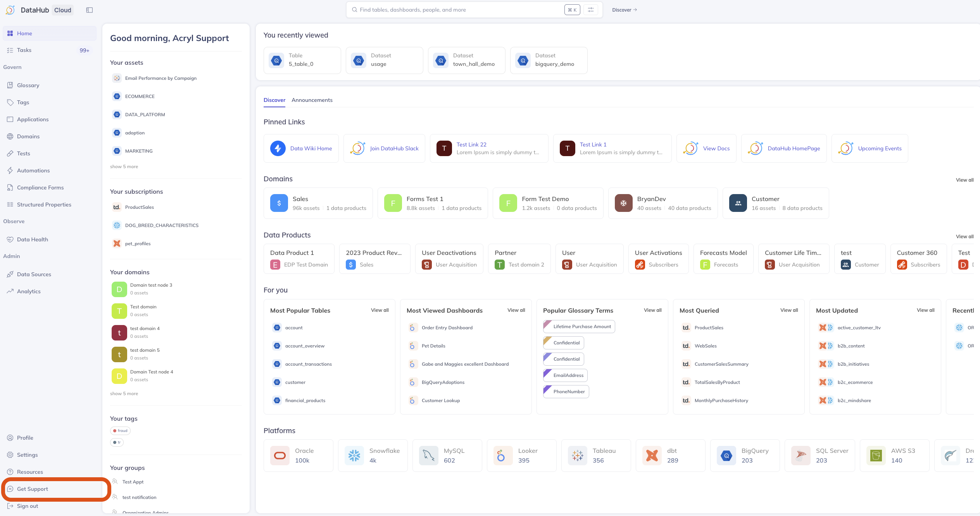Expand show 5 more under Your assets

point(124,167)
